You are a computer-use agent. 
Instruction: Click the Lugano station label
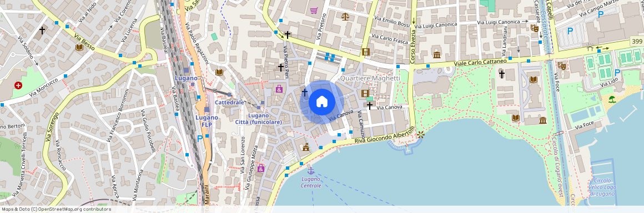click(187, 78)
